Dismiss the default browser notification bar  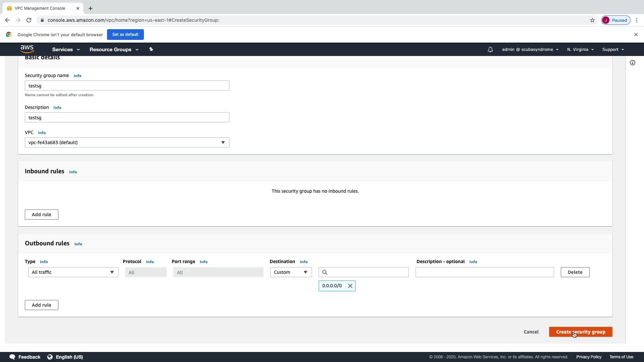(636, 35)
